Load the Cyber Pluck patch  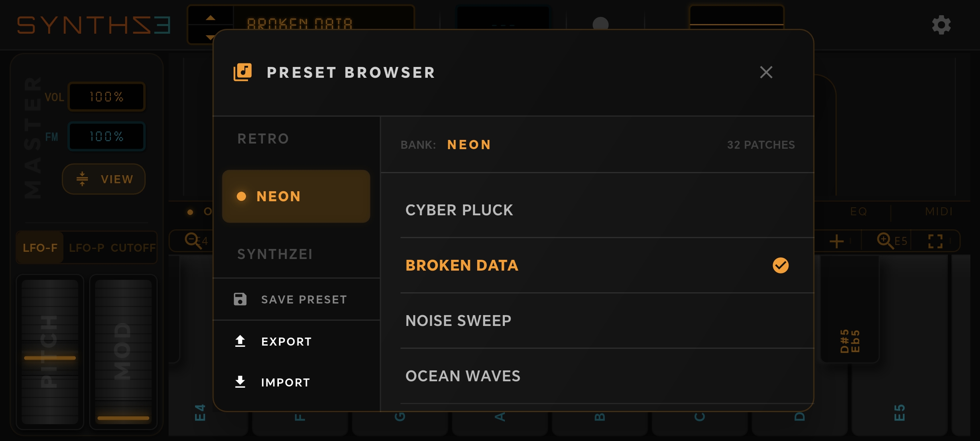click(x=460, y=210)
